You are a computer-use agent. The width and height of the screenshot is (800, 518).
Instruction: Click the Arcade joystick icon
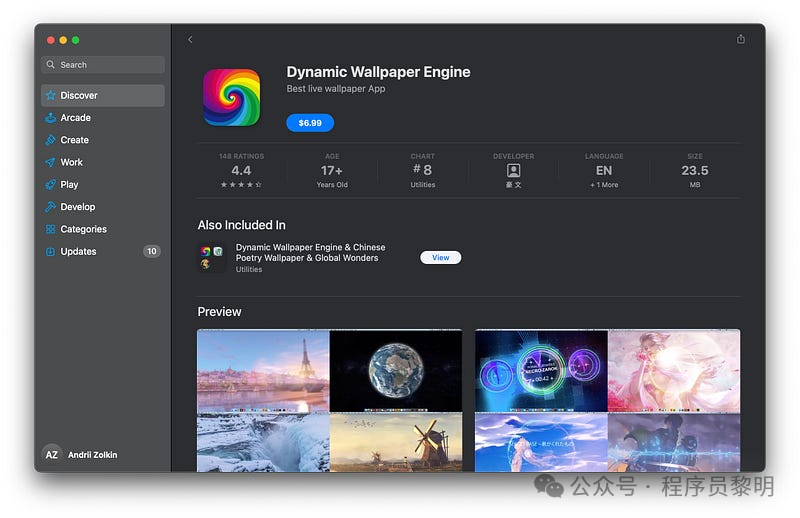click(51, 118)
